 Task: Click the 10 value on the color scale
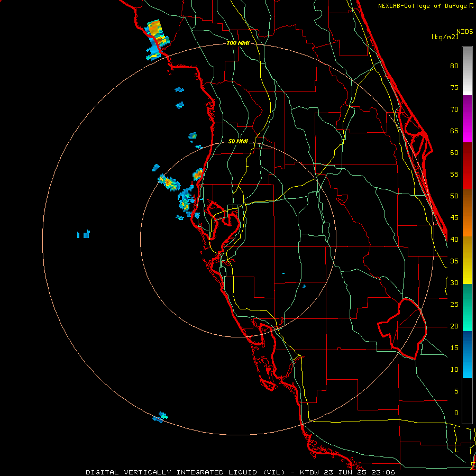(x=454, y=370)
